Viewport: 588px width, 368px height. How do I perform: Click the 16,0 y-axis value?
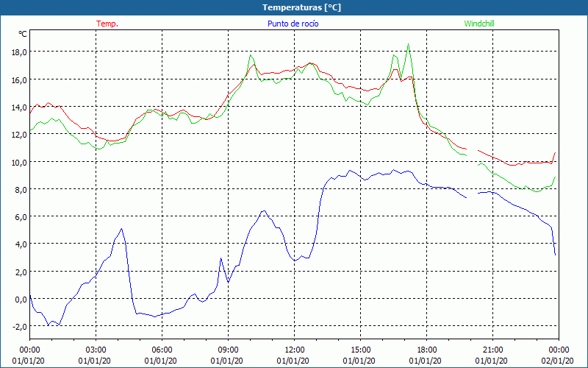tap(19, 80)
